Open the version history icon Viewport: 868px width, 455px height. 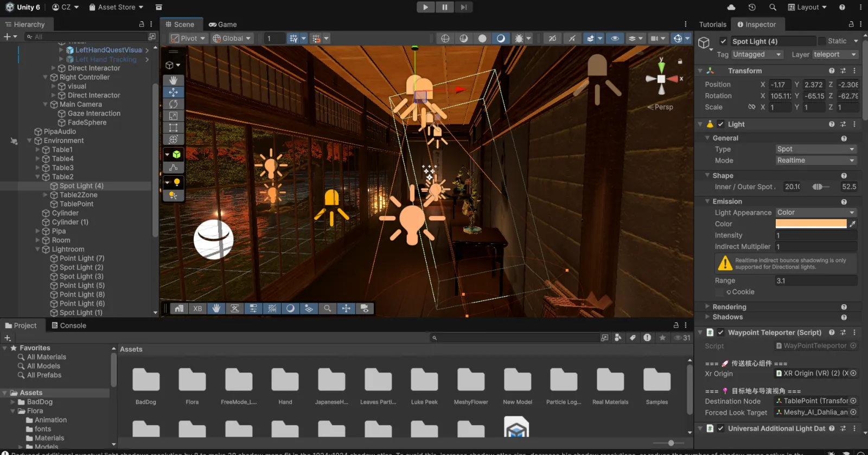[752, 7]
